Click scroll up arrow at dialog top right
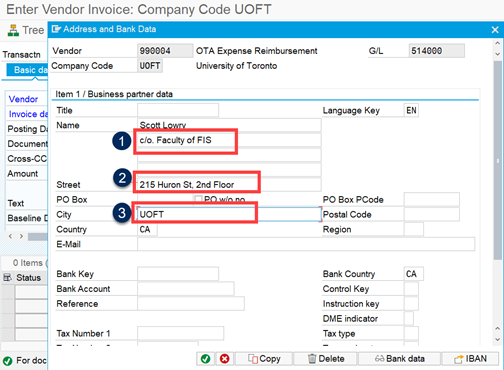This screenshot has width=504, height=370. coord(497,43)
